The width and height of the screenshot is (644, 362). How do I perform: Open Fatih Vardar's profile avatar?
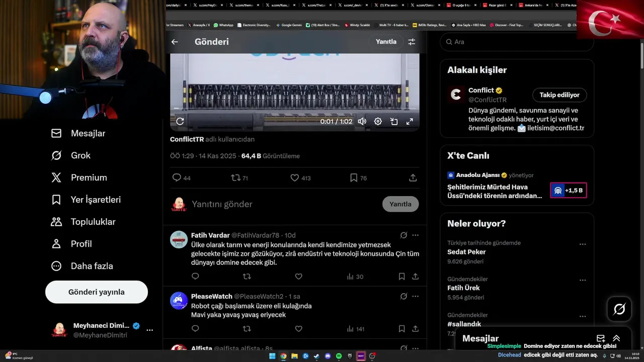[x=179, y=240]
